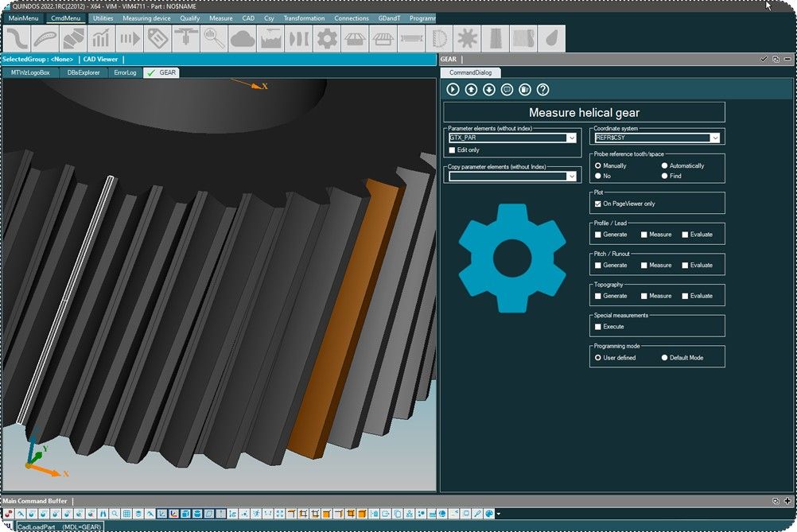This screenshot has width=797, height=532.
Task: Select the Find radio option
Action: tap(664, 176)
